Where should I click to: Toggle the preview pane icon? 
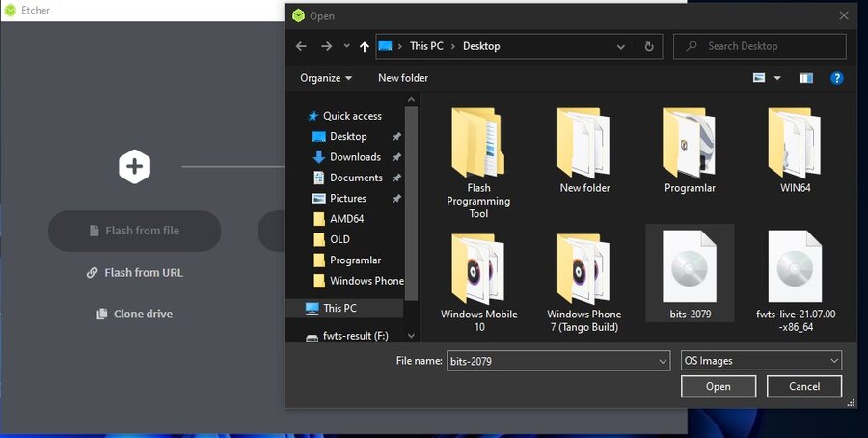806,78
